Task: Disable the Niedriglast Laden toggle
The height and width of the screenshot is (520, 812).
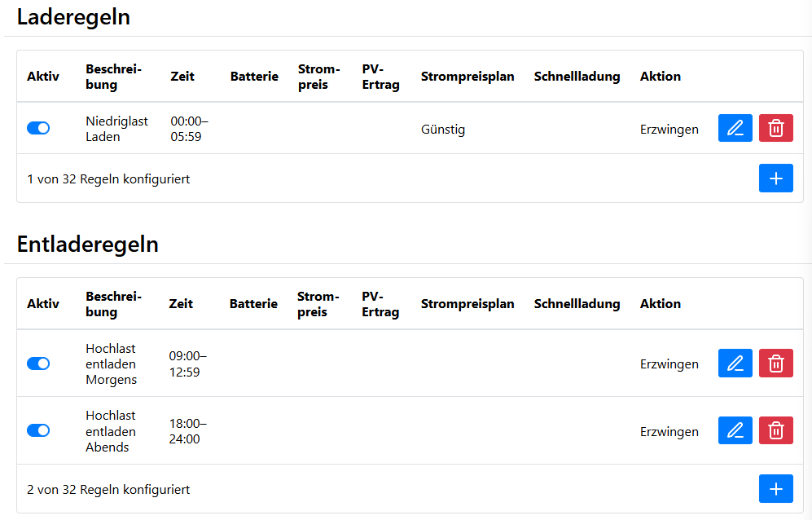Action: coord(38,128)
